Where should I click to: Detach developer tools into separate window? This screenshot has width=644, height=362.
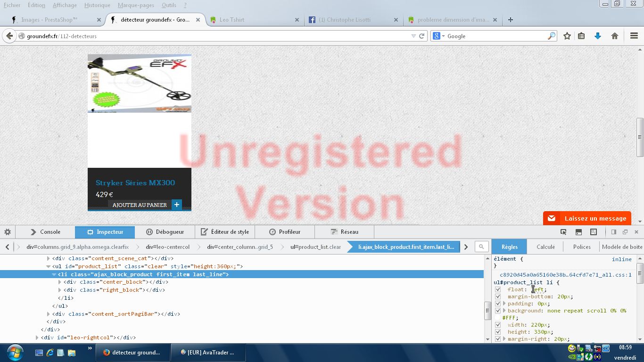[625, 232]
